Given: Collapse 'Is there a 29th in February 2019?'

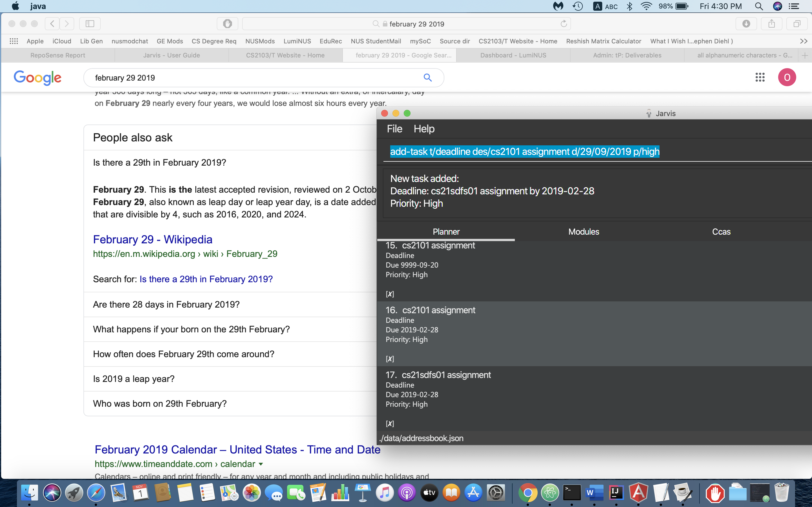Looking at the screenshot, I should pos(159,163).
